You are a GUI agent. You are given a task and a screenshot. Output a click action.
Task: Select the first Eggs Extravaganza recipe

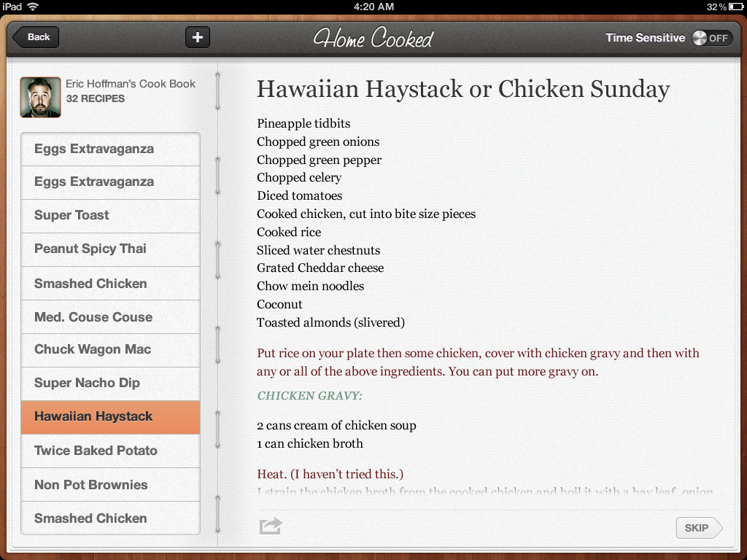coord(111,149)
